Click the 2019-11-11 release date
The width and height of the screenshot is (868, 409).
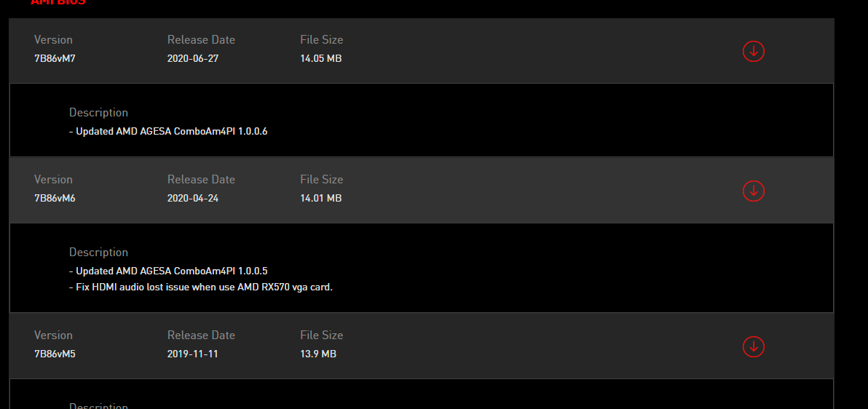[193, 354]
